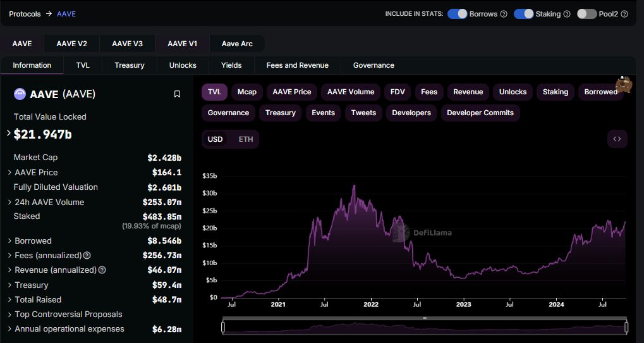Expand the Revenue (annualized) row
The width and height of the screenshot is (644, 343).
point(9,270)
